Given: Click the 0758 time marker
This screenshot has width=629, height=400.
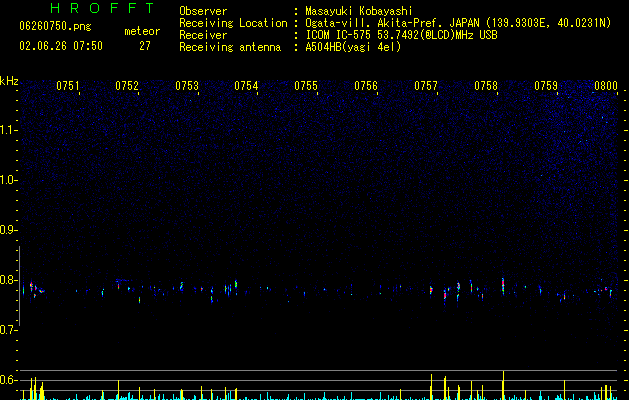Looking at the screenshot, I should 486,85.
